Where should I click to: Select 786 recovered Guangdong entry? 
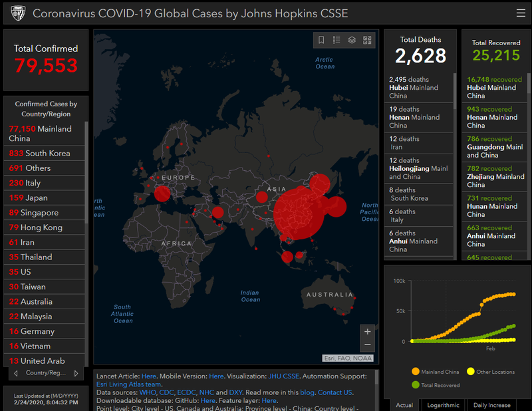[x=495, y=147]
